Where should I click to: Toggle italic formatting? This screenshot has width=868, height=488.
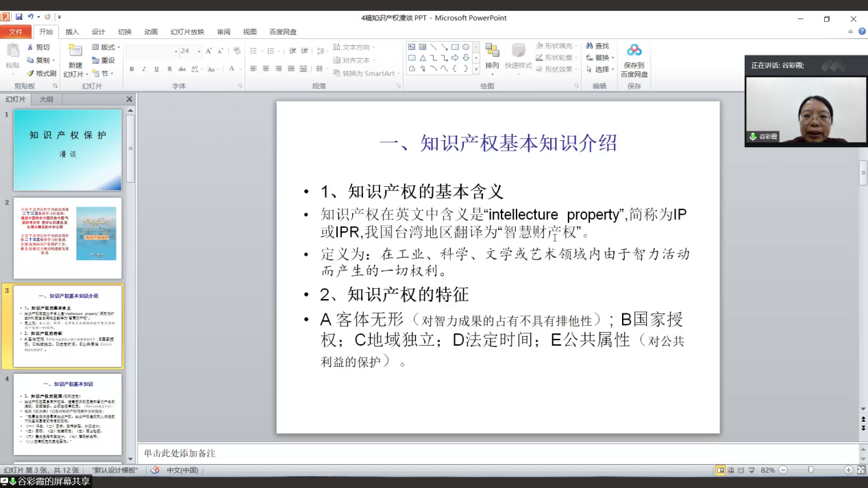tap(145, 69)
